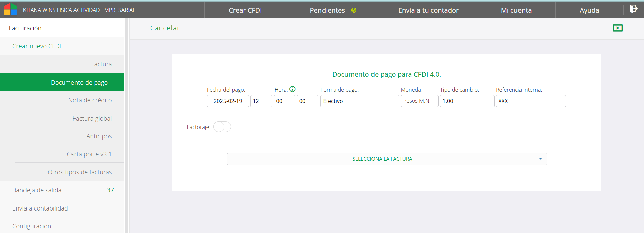Toggle the Factoraje switch
Viewport: 644px width, 233px height.
[x=222, y=127]
